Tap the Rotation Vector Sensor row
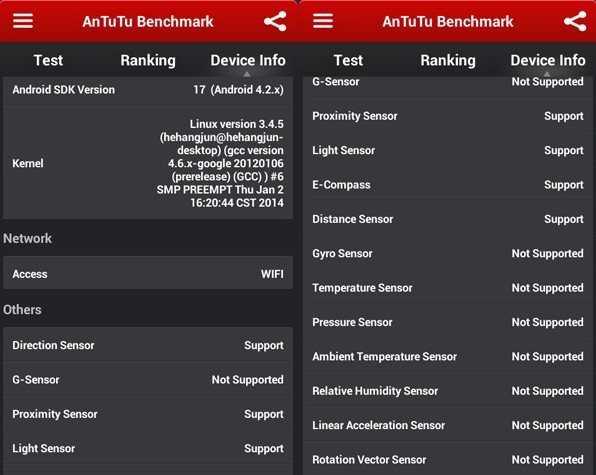596x475 pixels. tap(448, 459)
